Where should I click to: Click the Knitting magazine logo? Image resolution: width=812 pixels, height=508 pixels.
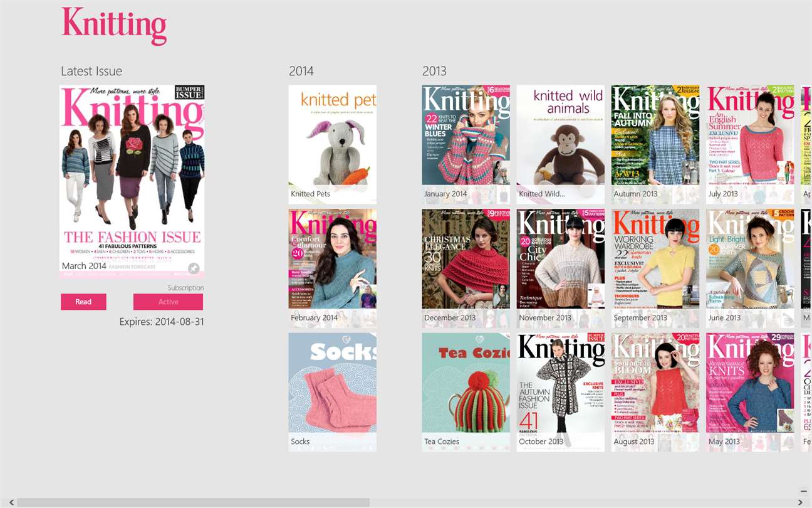tap(114, 26)
